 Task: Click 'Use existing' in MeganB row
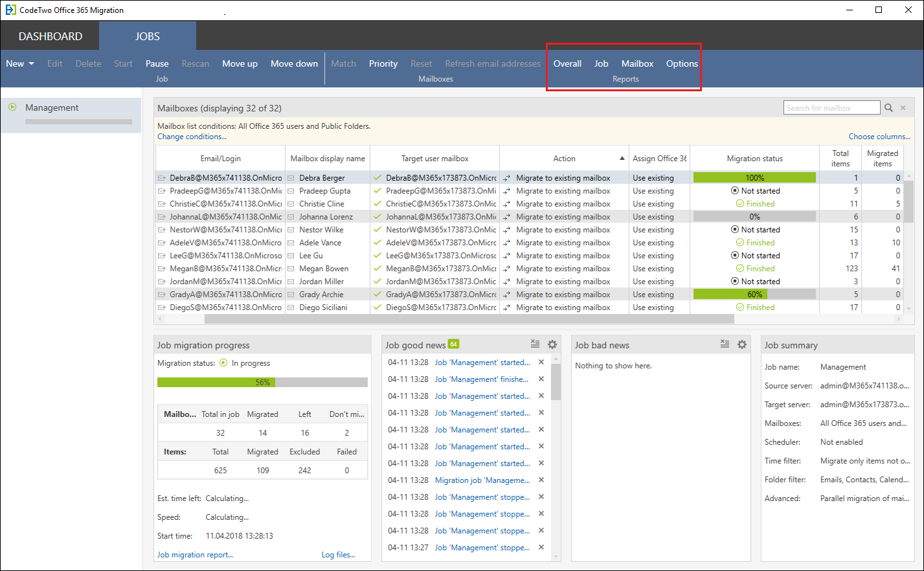click(653, 268)
